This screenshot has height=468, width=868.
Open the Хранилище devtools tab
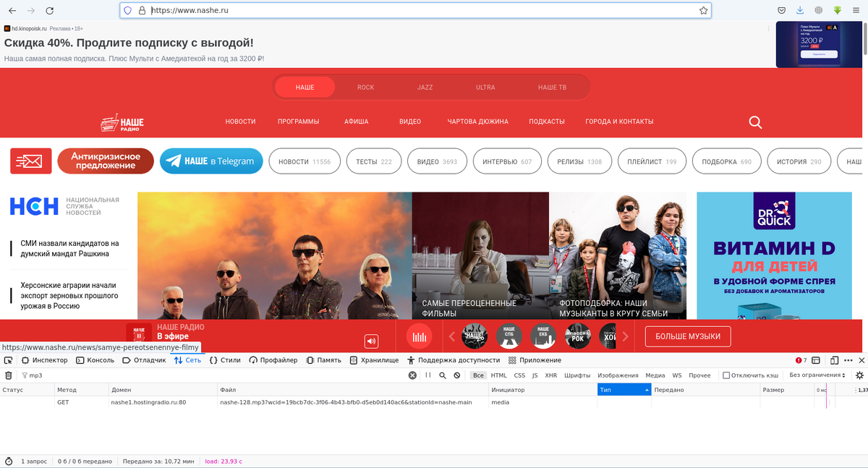click(373, 359)
